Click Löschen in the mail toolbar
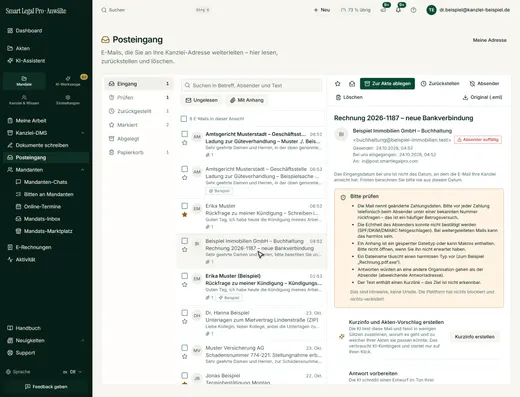This screenshot has height=397, width=520. click(x=349, y=97)
